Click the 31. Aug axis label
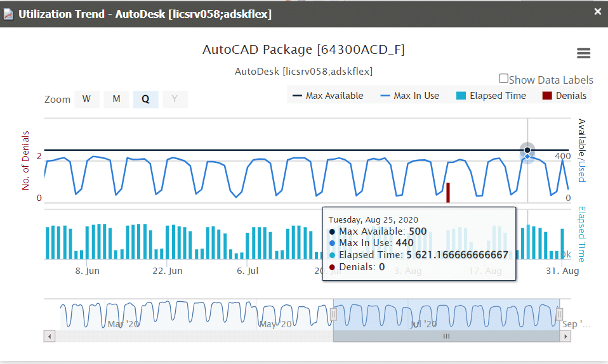Viewport: 608px width, 364px height. (x=562, y=271)
